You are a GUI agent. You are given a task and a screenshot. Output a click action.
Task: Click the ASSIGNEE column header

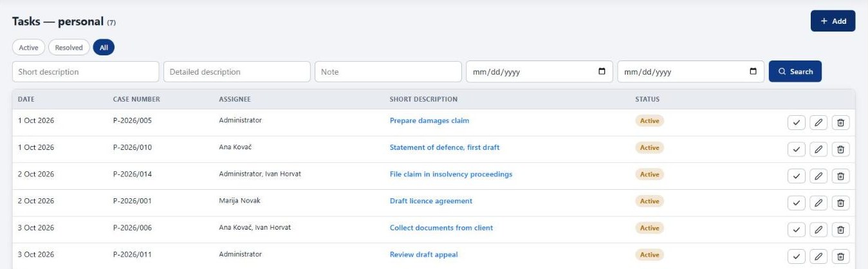click(x=235, y=99)
